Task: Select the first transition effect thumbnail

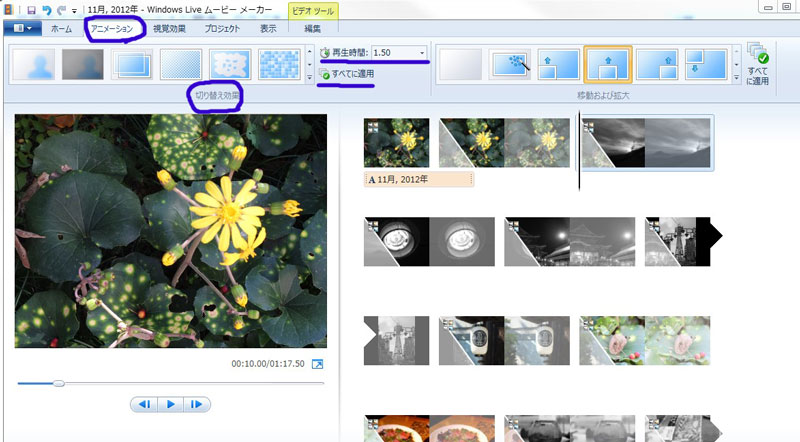Action: (33, 64)
